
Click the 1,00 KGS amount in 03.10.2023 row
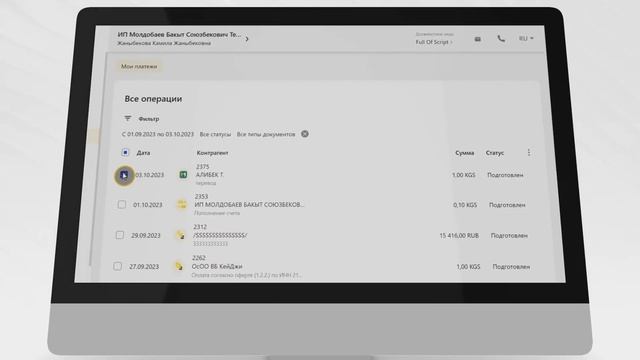(464, 175)
